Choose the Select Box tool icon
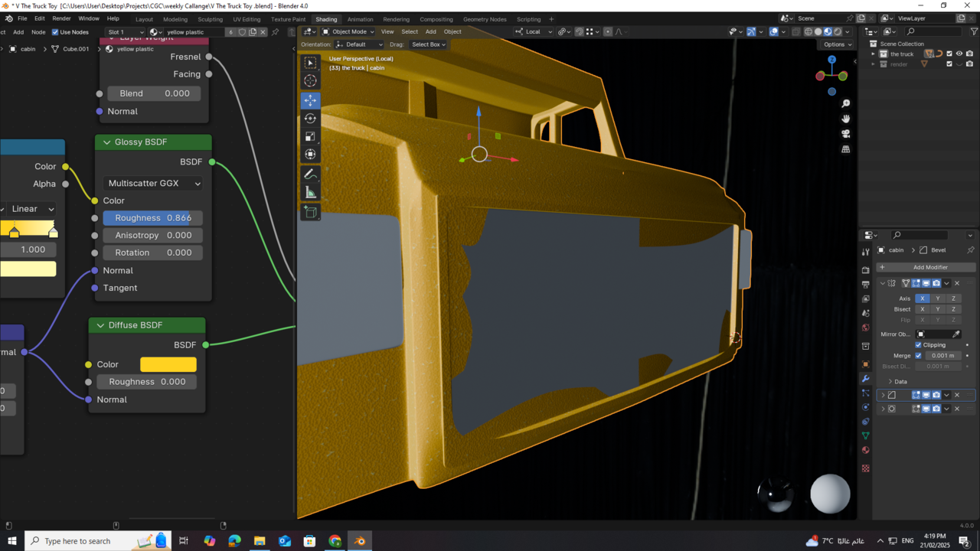The width and height of the screenshot is (980, 551). coord(310,63)
